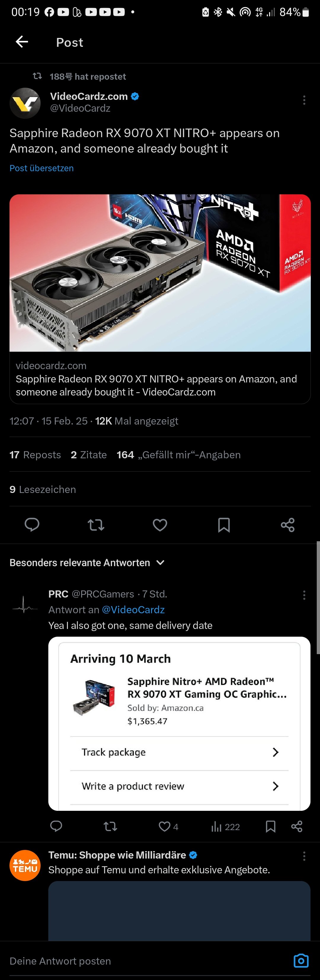Repost PRC's reply

click(x=110, y=826)
